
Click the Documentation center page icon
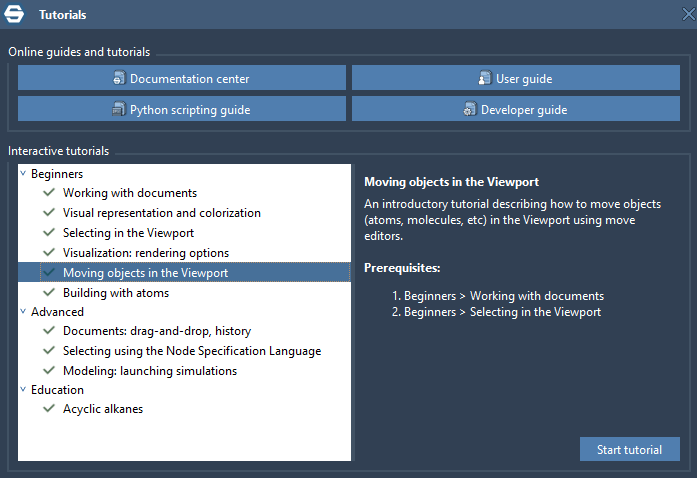[119, 78]
